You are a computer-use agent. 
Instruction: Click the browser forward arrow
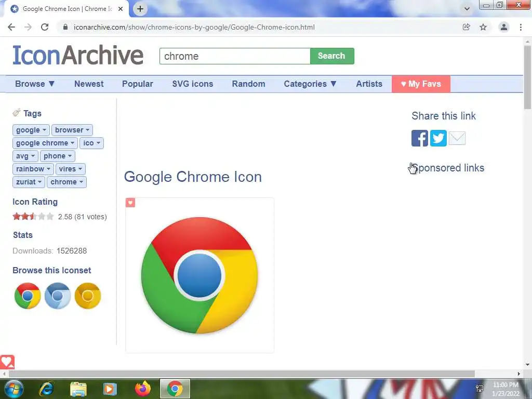click(28, 27)
